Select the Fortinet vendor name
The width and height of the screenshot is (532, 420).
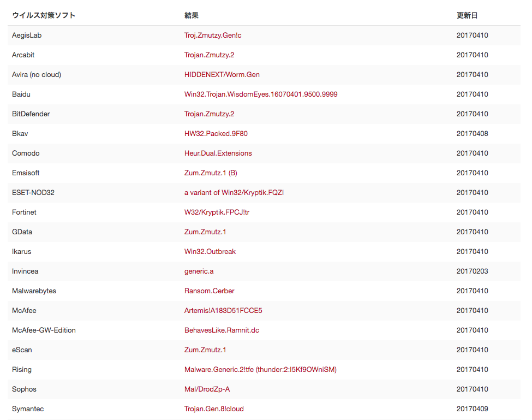[24, 212]
